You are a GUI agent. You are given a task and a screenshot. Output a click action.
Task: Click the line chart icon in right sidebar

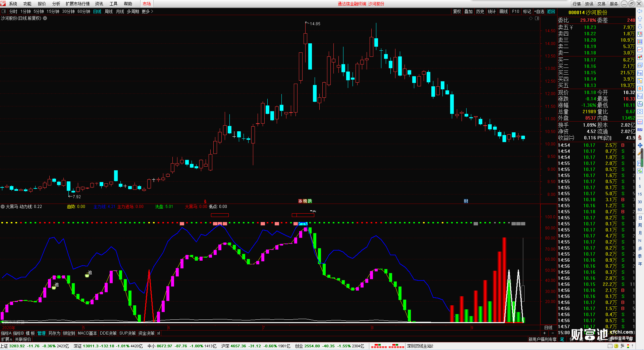(640, 50)
